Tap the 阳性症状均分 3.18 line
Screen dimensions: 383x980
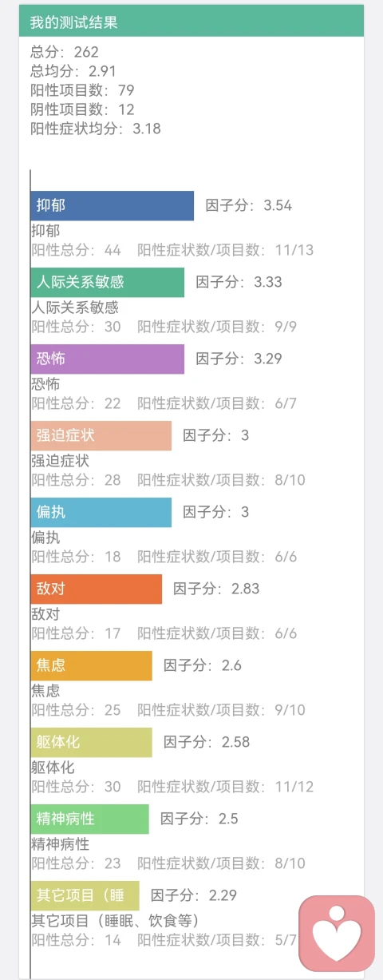coord(96,129)
